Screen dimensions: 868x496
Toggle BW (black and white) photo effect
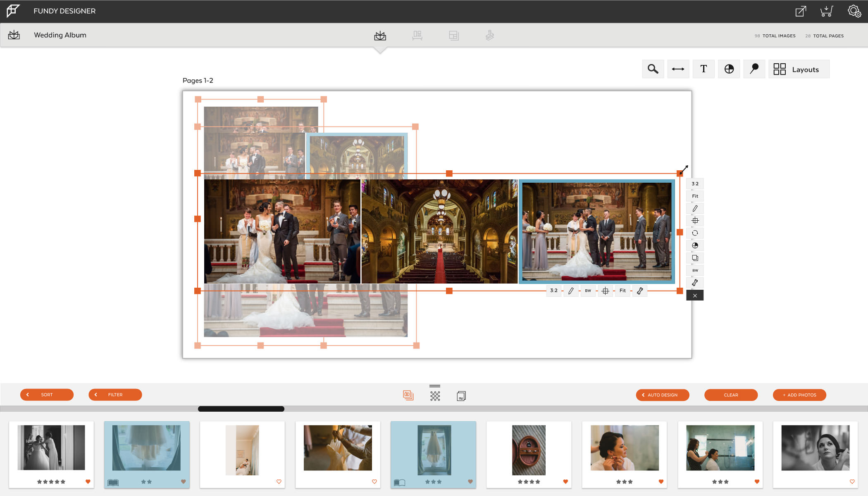[589, 290]
